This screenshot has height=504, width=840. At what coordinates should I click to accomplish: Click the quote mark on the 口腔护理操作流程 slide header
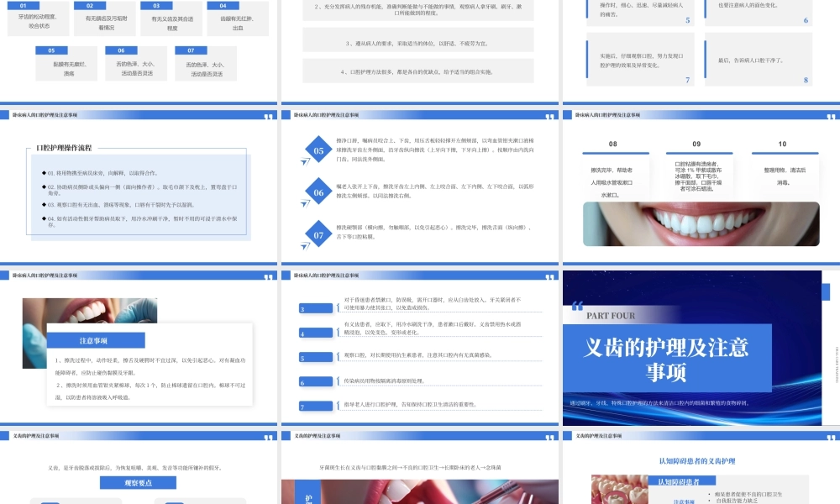click(269, 116)
